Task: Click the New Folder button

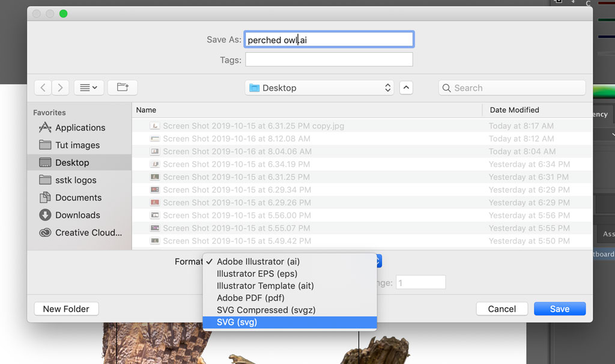Action: click(66, 309)
